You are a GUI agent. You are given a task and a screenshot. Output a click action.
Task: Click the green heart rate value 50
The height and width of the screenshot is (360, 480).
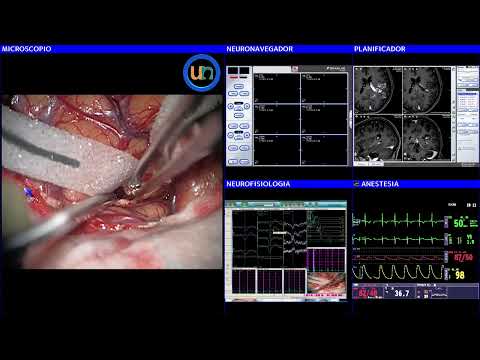459,223
